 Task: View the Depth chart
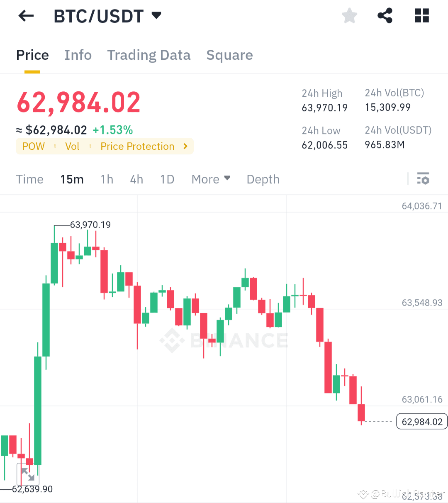[x=263, y=179]
